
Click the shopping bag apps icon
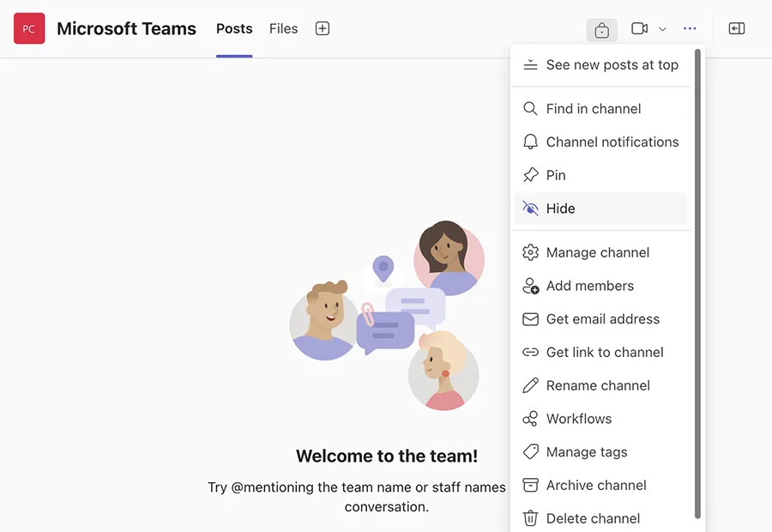pos(601,30)
